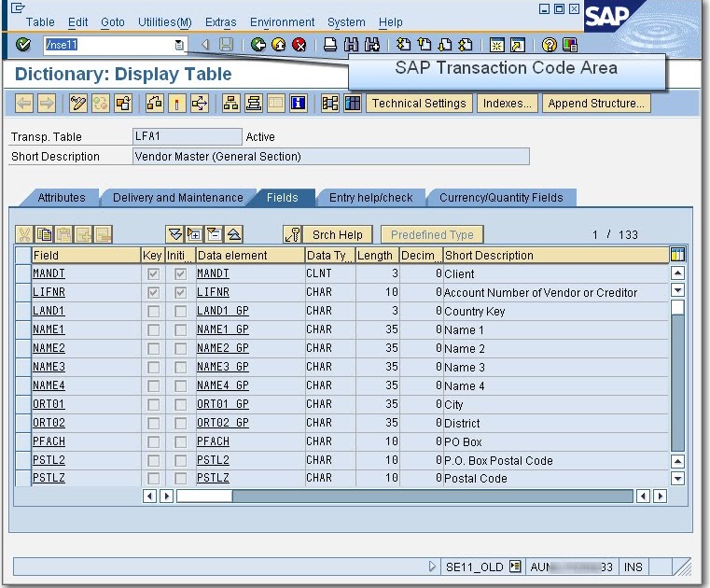This screenshot has width=710, height=588.
Task: Click the Append Structure... button
Action: [596, 104]
